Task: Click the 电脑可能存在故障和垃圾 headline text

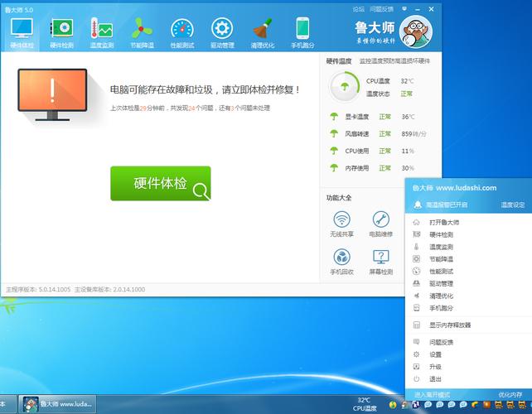Action: tap(205, 90)
